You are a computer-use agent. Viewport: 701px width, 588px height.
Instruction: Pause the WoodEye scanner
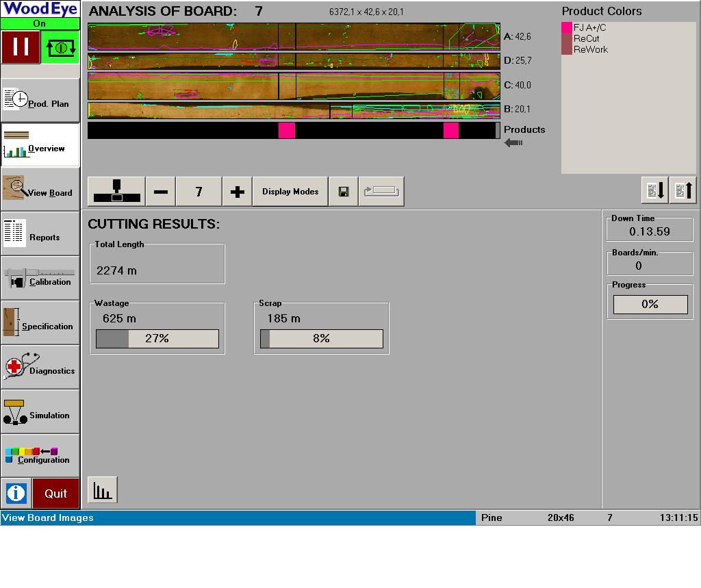coord(21,47)
